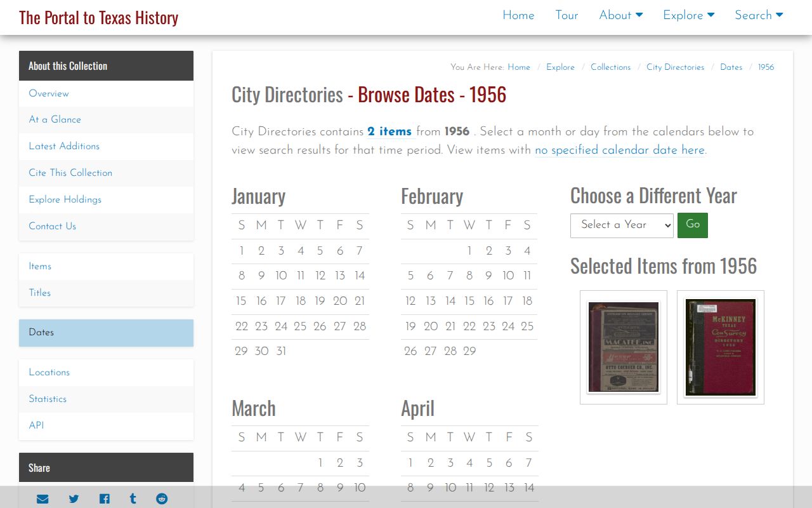Click 1956 breadcrumb link
Viewport: 812px width, 508px height.
coord(766,67)
